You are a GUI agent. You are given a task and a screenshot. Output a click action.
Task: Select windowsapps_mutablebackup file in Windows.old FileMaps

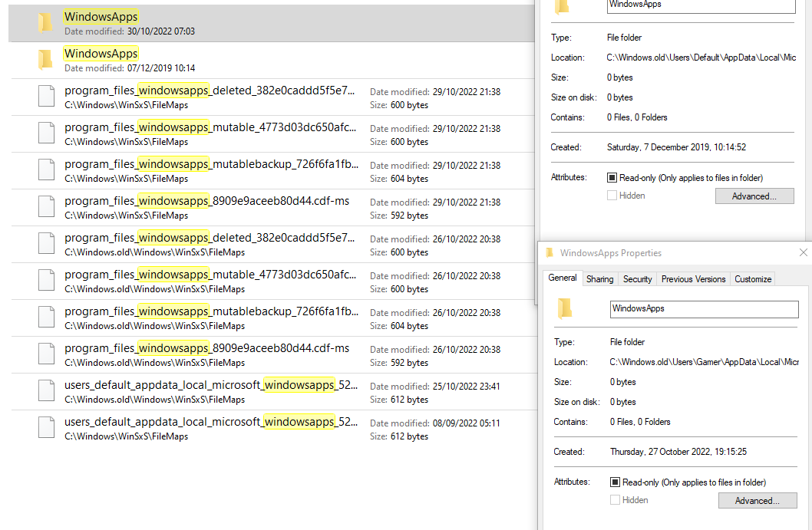click(x=211, y=311)
